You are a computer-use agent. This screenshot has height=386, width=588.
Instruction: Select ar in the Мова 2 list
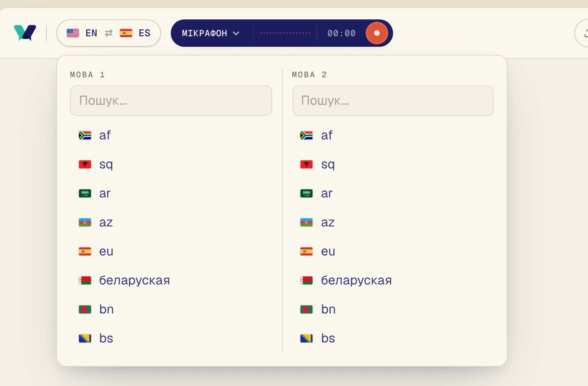point(393,193)
